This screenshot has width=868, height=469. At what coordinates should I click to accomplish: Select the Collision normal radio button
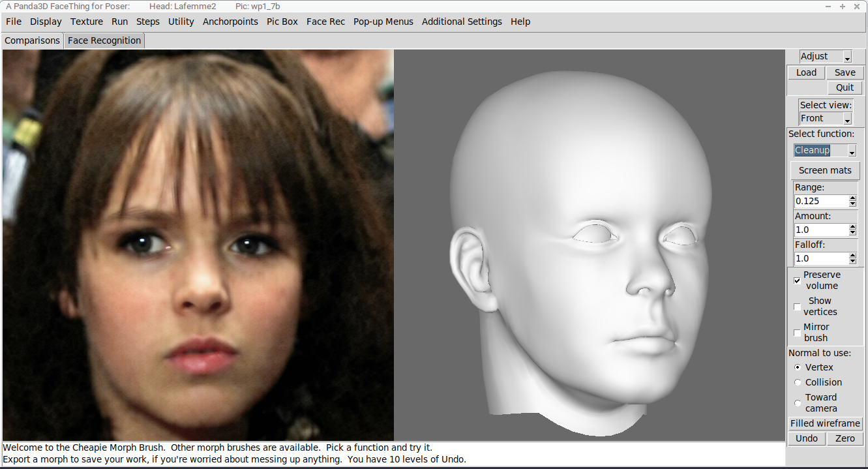click(x=798, y=382)
